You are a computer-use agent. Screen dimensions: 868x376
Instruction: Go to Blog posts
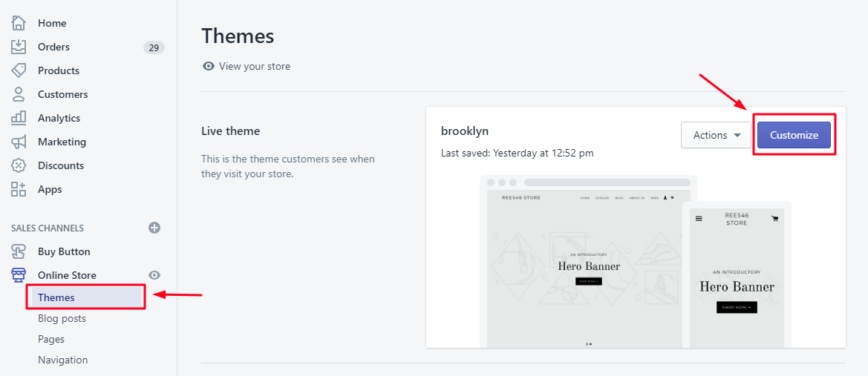[62, 318]
